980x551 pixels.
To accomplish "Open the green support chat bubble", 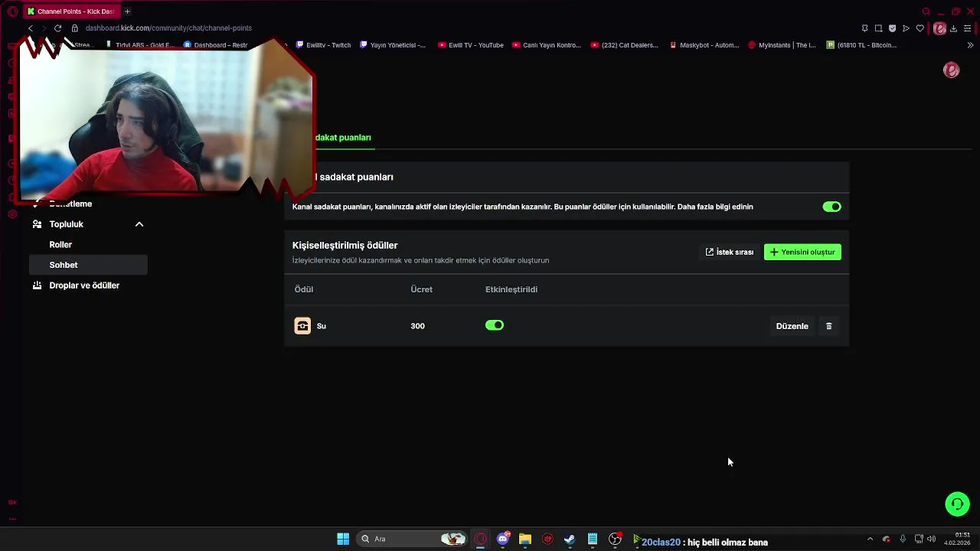I will point(957,504).
